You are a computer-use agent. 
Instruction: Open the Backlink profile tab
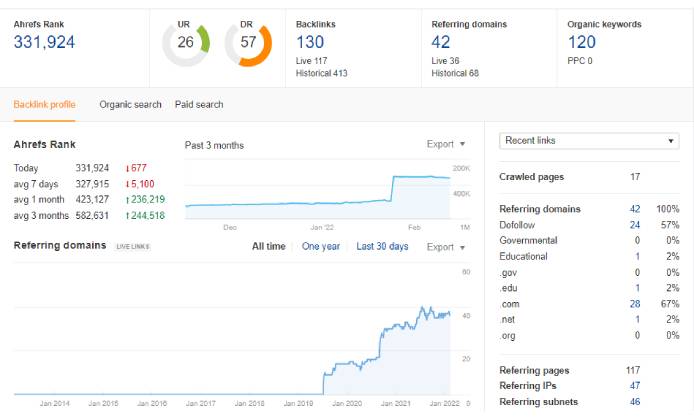pos(44,104)
